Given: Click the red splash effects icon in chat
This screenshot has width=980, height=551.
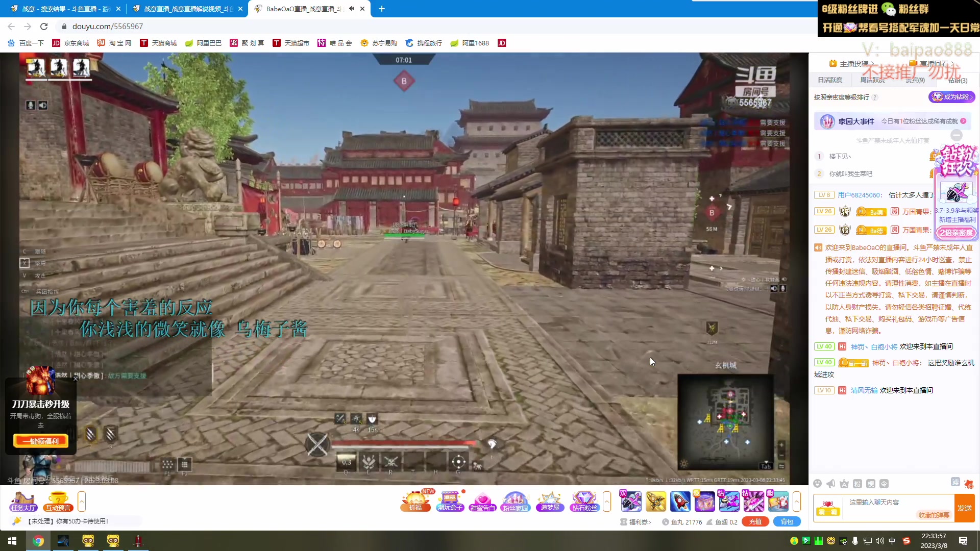Looking at the screenshot, I should (969, 484).
